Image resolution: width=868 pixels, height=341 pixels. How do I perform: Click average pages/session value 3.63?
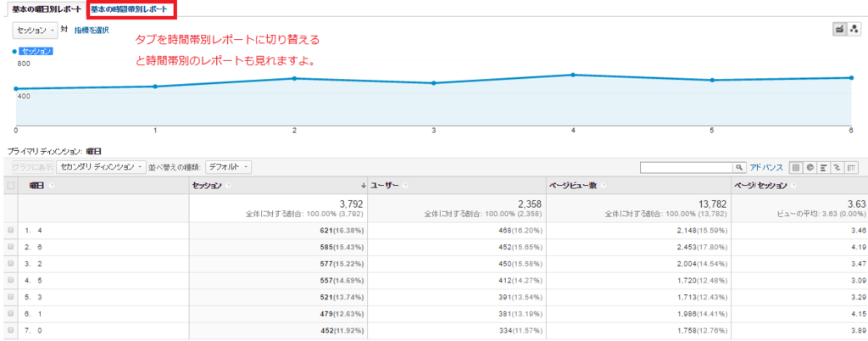[x=856, y=204]
